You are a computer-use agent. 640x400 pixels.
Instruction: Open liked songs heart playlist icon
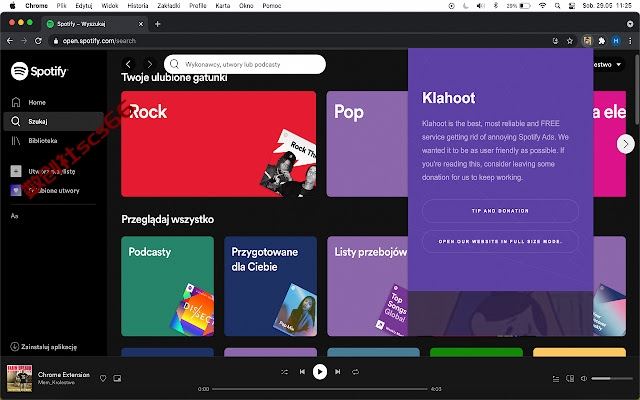(x=16, y=190)
